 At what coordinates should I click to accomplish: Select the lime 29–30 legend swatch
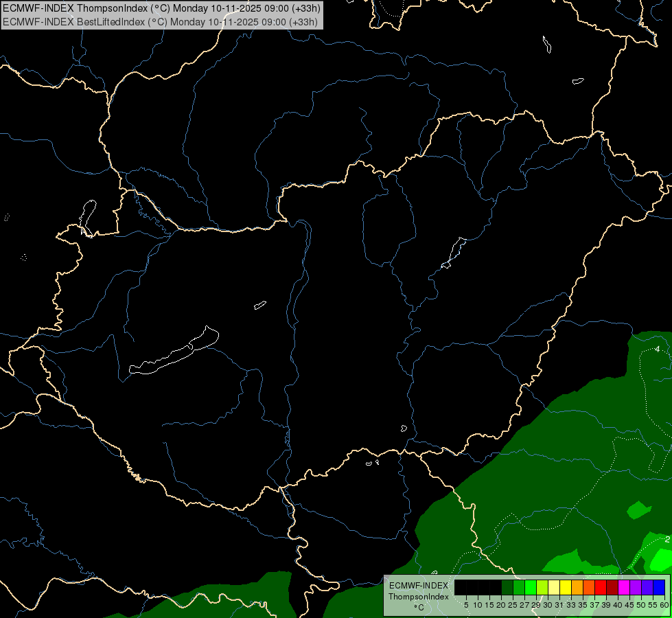click(542, 587)
